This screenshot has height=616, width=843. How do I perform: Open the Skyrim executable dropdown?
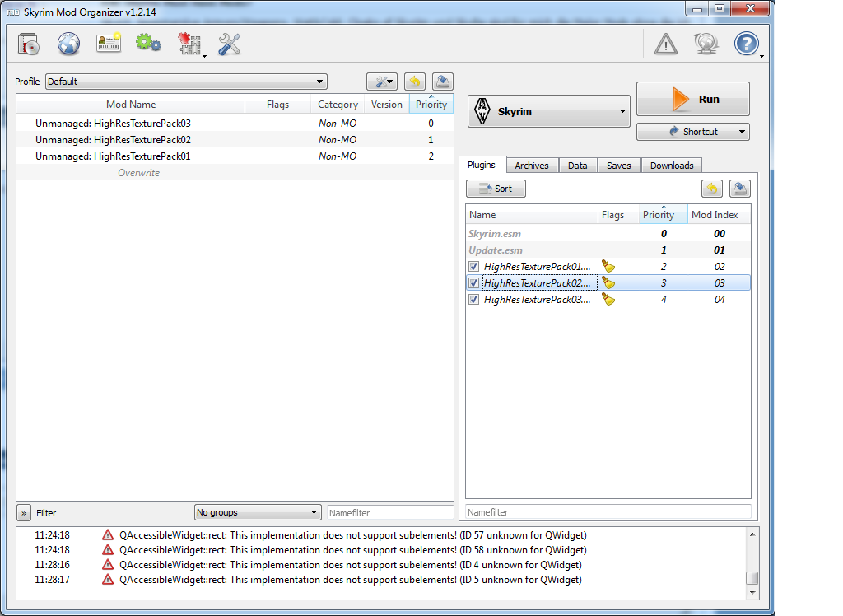pos(549,111)
